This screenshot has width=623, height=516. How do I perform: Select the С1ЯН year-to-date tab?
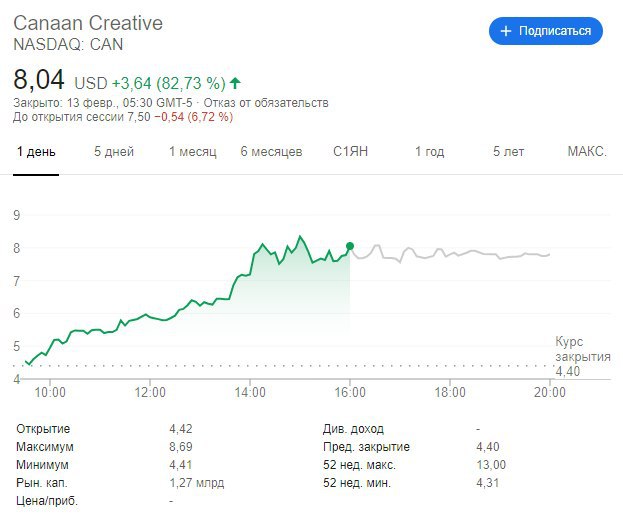pyautogui.click(x=351, y=152)
